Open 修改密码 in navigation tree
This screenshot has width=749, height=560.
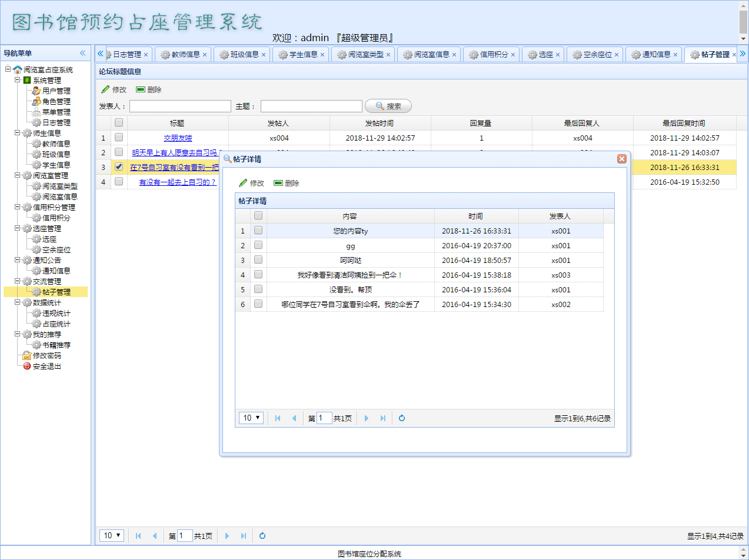pos(47,355)
